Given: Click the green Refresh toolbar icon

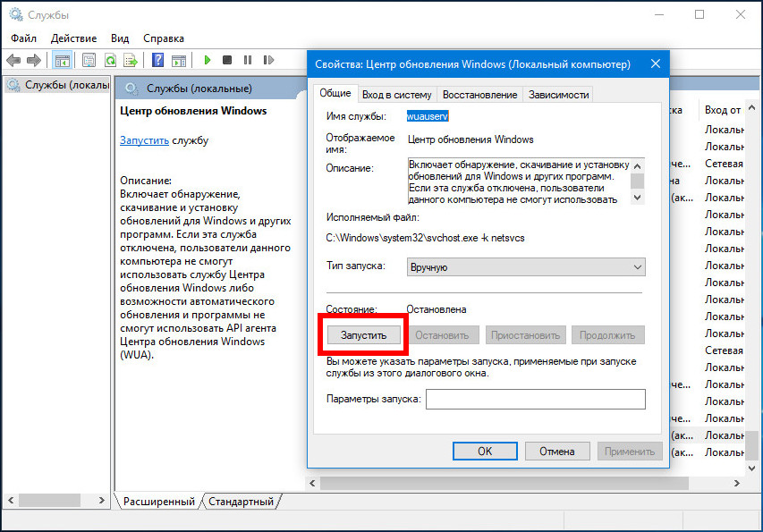Looking at the screenshot, I should [x=110, y=60].
